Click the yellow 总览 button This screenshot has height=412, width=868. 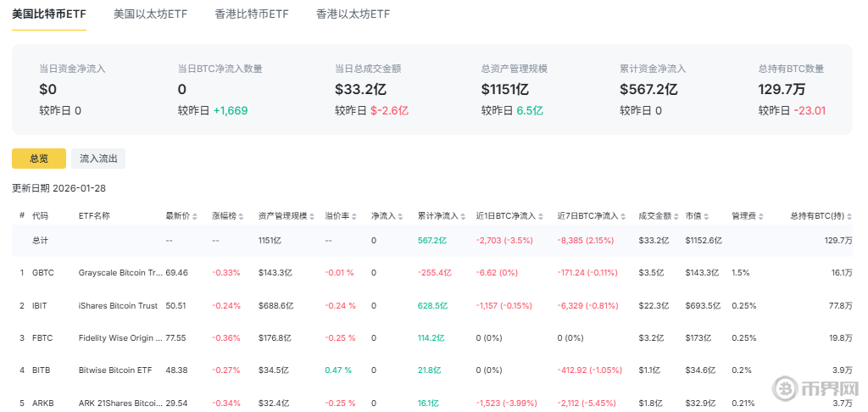point(38,159)
